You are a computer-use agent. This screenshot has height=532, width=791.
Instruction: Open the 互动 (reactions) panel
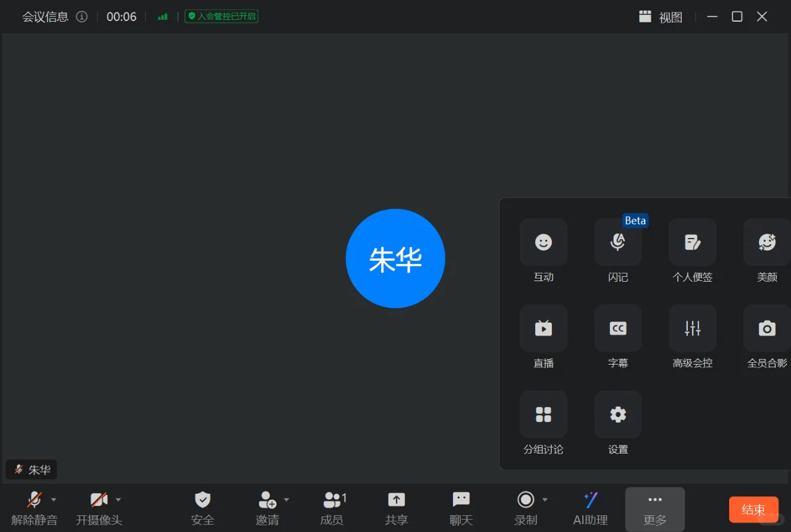[543, 252]
